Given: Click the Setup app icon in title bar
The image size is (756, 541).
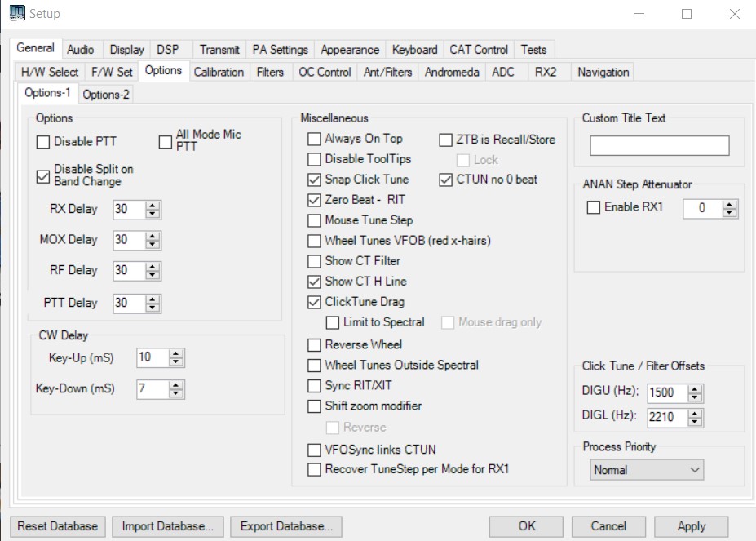Looking at the screenshot, I should (17, 13).
